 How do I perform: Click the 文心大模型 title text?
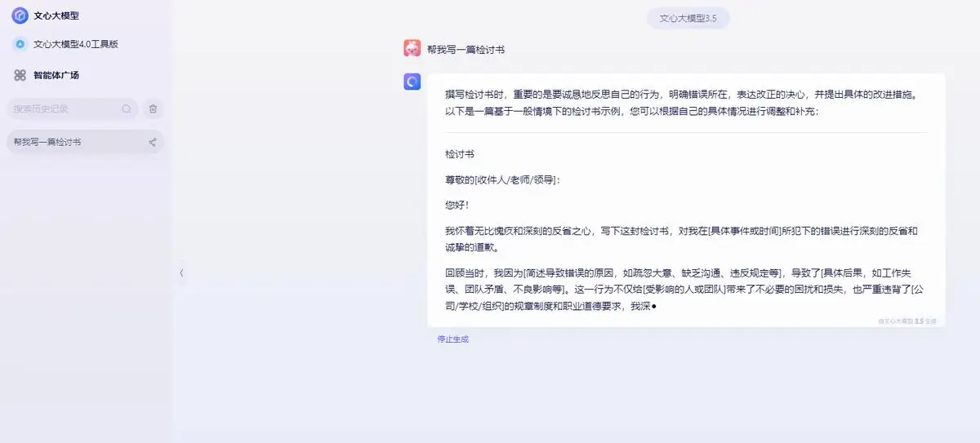(x=56, y=16)
